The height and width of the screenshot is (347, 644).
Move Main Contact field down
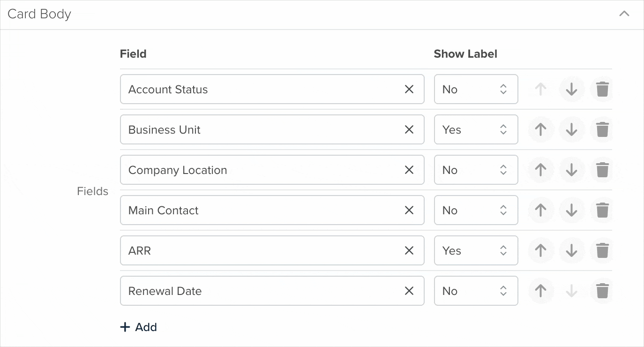point(571,210)
